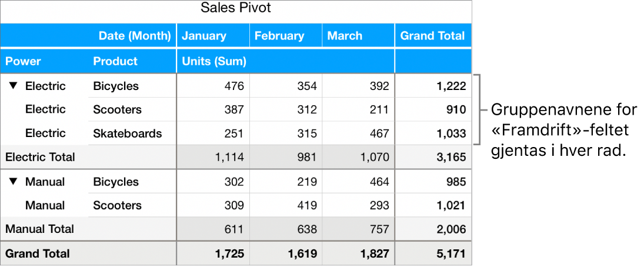Select the Electric Total grand total 3,165
This screenshot has height=267, width=644.
click(453, 157)
